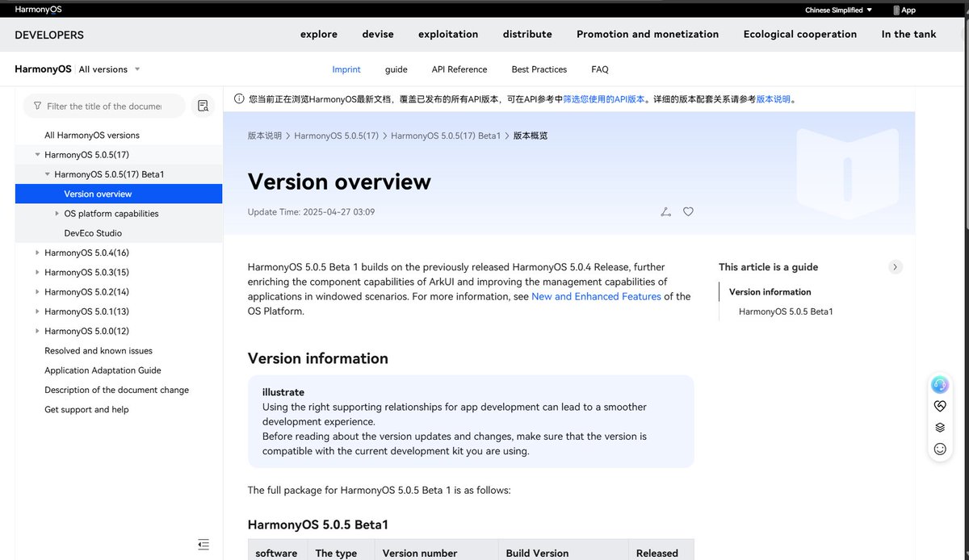The width and height of the screenshot is (969, 560).
Task: Click the HarmonyOS title in top bar
Action: [x=38, y=10]
